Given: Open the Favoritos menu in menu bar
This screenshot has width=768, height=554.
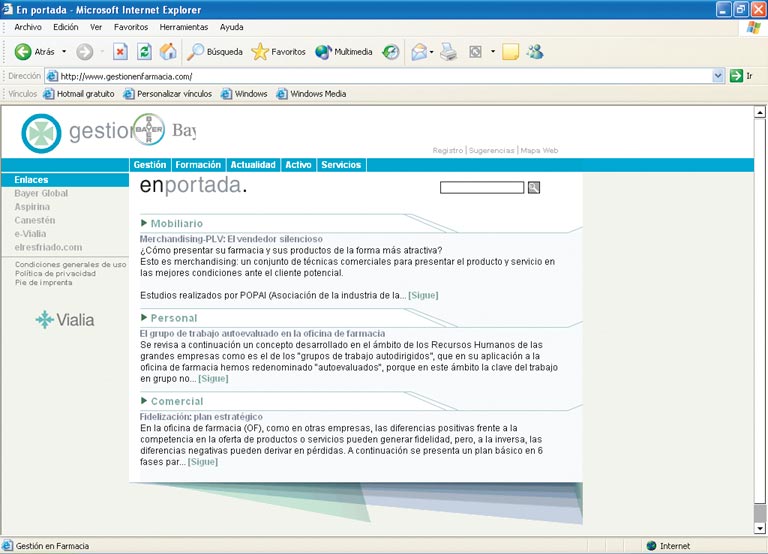Looking at the screenshot, I should (x=131, y=27).
